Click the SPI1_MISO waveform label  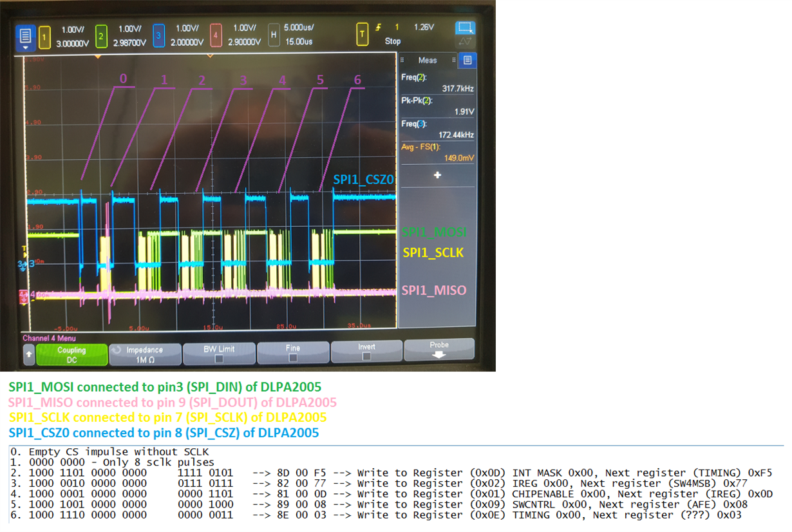point(434,290)
